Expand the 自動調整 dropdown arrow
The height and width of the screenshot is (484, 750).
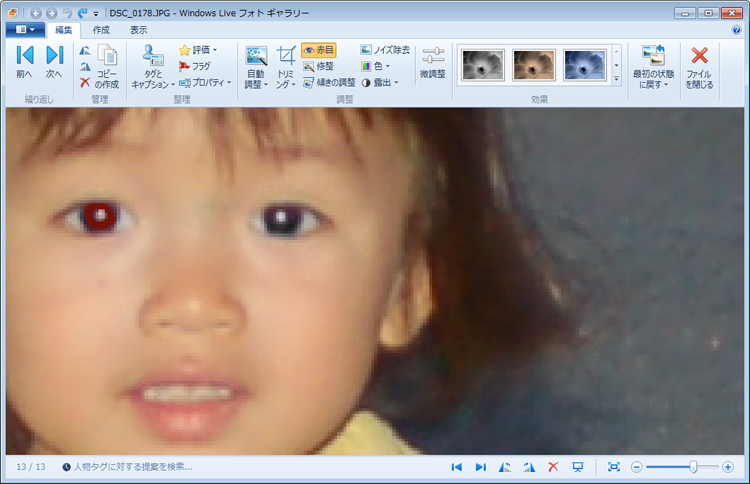coord(265,85)
